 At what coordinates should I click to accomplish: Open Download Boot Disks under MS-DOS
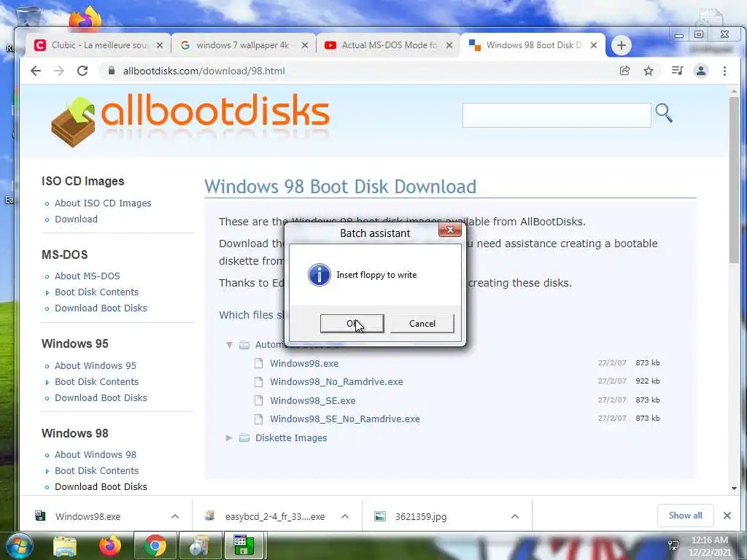(x=101, y=308)
